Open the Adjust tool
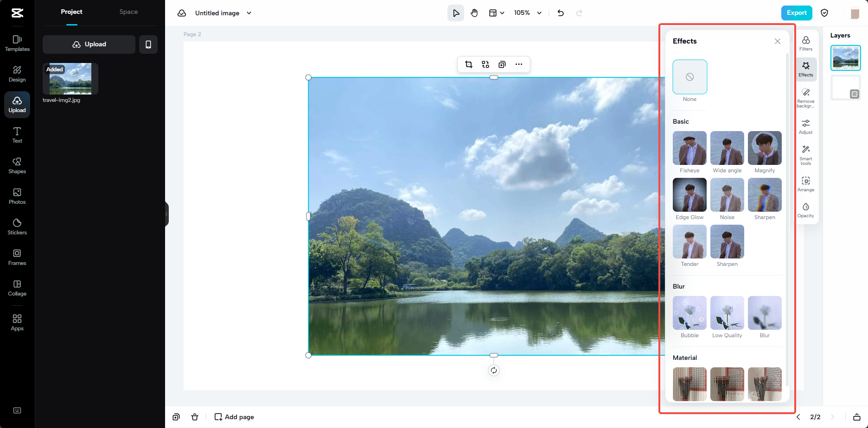Screen dimensions: 868x428 click(806, 126)
